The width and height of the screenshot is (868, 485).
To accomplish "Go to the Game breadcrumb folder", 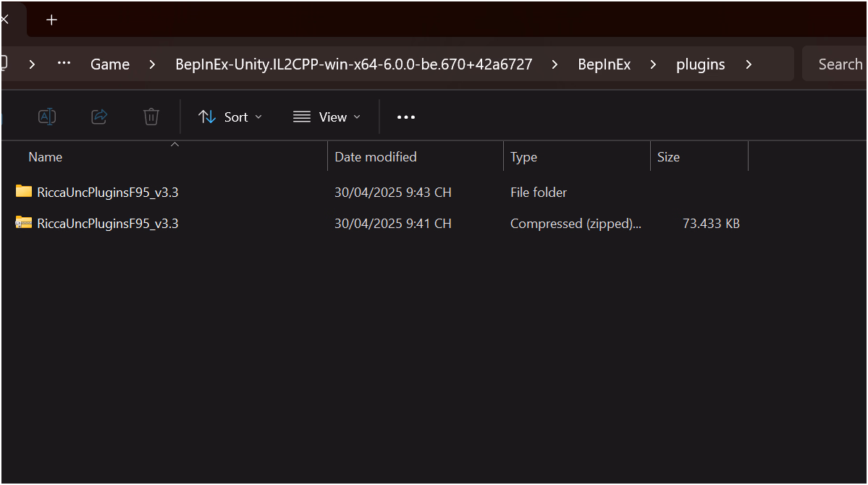I will pyautogui.click(x=110, y=64).
